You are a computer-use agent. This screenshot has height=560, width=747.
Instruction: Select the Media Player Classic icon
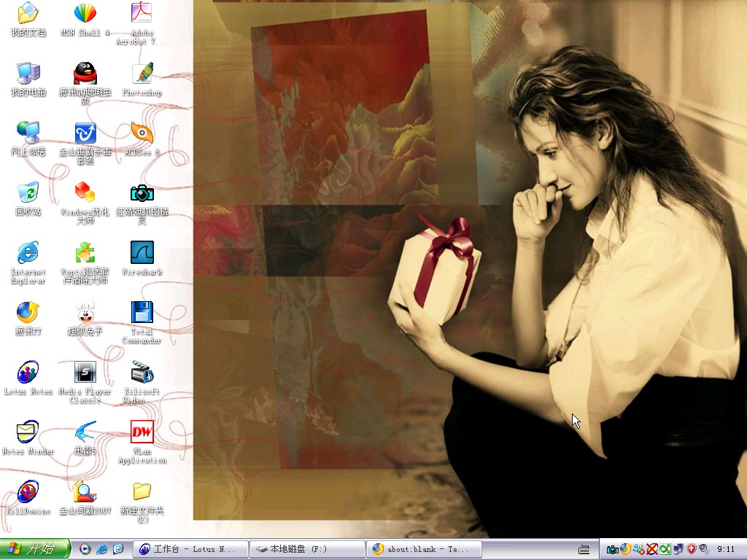(85, 382)
